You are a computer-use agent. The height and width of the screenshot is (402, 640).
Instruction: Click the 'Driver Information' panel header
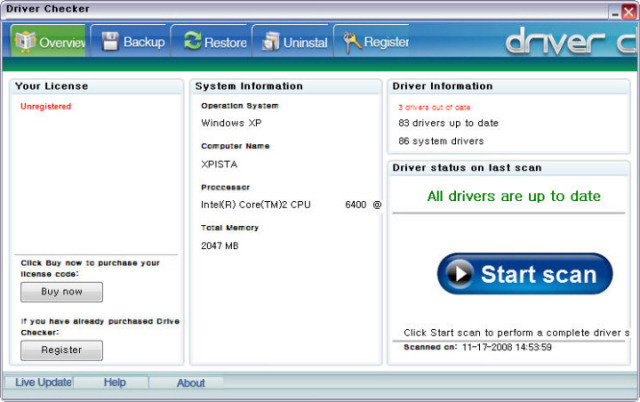(442, 86)
